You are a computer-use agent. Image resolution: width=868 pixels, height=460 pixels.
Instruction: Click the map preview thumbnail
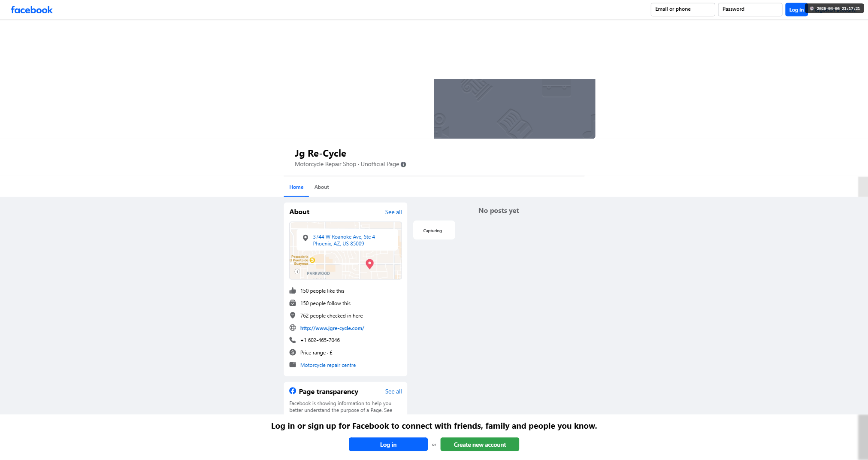[x=345, y=251]
